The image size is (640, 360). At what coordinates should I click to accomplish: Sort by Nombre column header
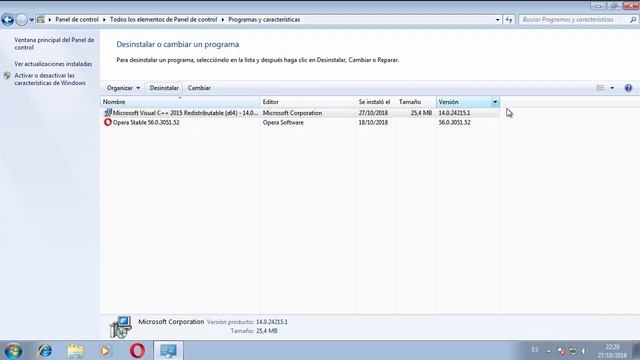[x=180, y=102]
